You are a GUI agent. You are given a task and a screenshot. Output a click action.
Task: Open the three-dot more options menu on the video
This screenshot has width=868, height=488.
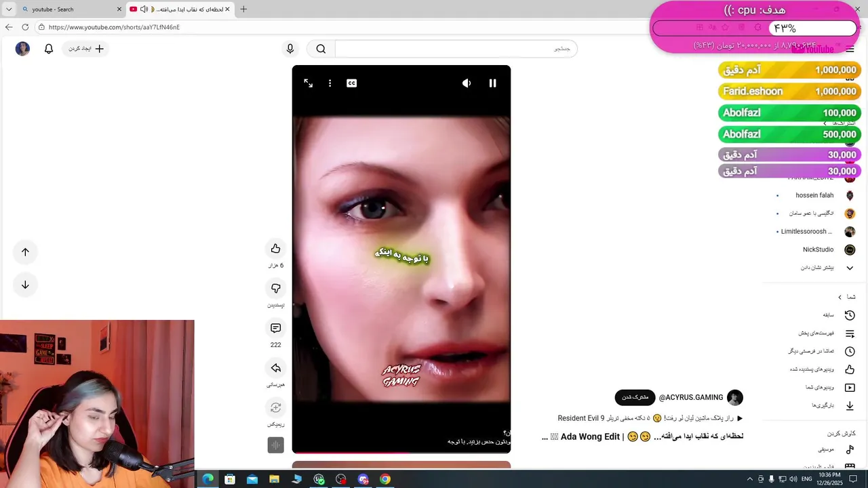[330, 83]
